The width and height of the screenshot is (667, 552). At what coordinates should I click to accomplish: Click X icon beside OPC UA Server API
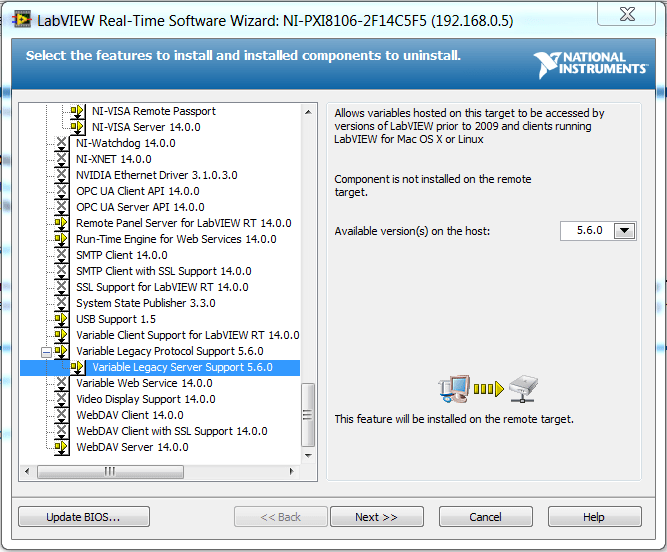pos(62,207)
